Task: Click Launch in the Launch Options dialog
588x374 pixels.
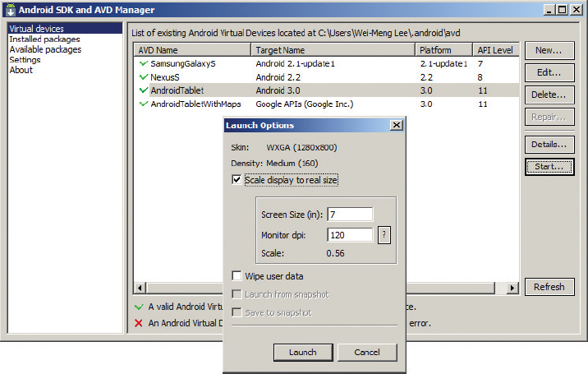Action: [x=303, y=353]
